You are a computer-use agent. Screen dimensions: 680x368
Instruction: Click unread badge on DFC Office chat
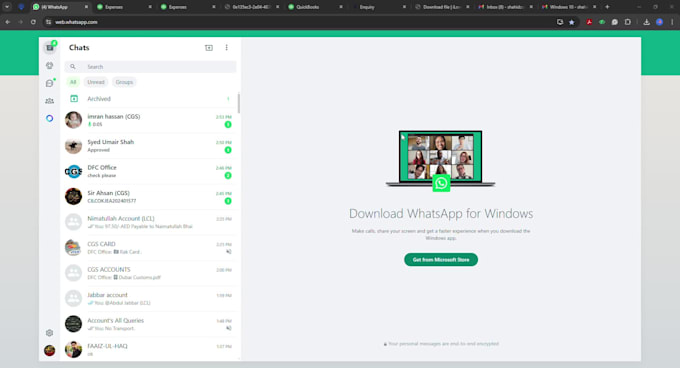coord(228,176)
